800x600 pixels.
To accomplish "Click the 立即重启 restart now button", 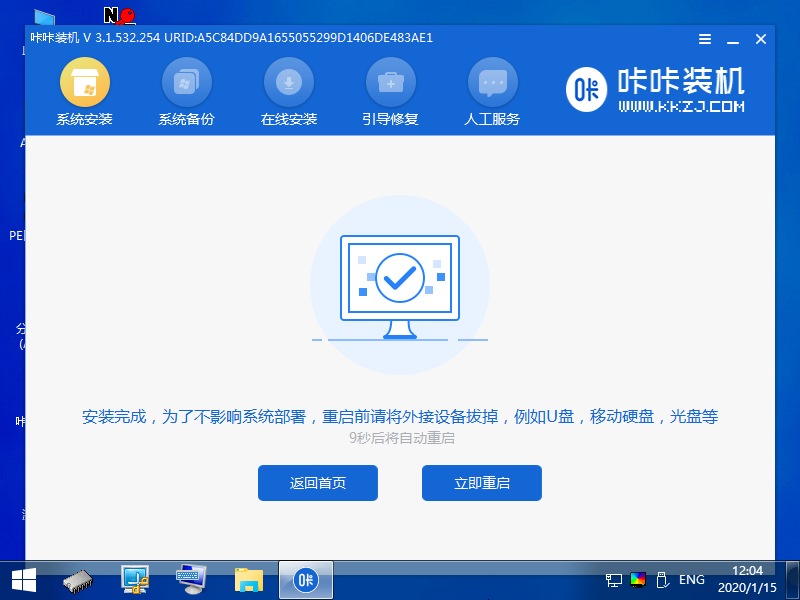I will coord(481,483).
